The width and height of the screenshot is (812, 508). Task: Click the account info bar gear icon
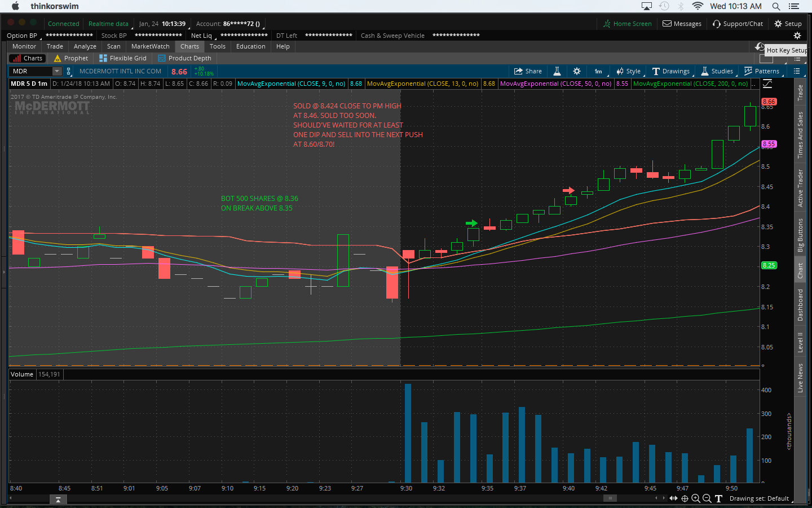click(x=797, y=36)
